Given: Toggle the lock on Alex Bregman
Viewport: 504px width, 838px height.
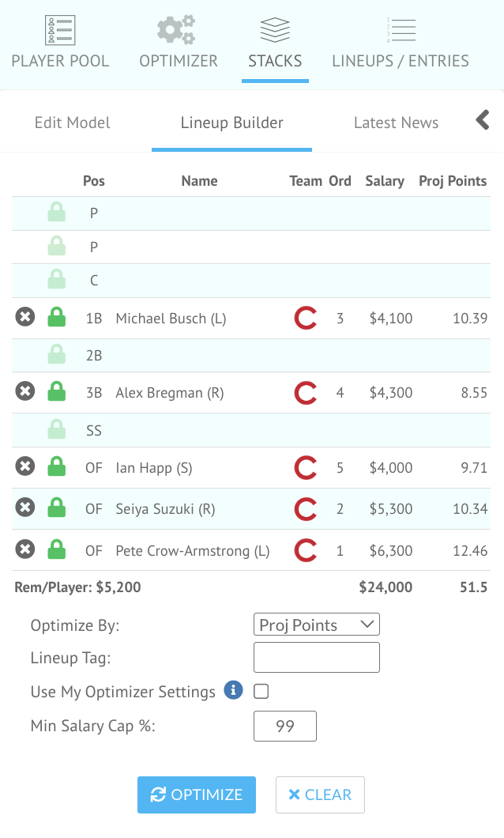Looking at the screenshot, I should 57,391.
